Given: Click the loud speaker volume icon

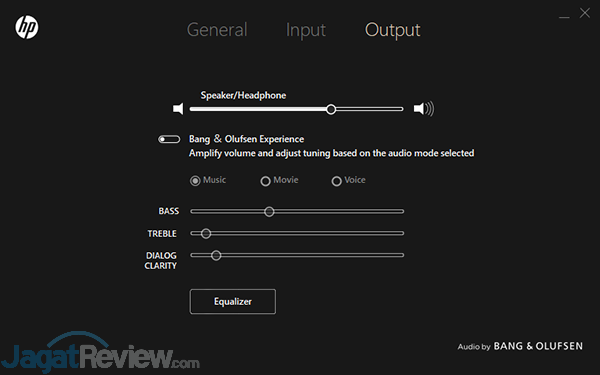Looking at the screenshot, I should tap(424, 109).
